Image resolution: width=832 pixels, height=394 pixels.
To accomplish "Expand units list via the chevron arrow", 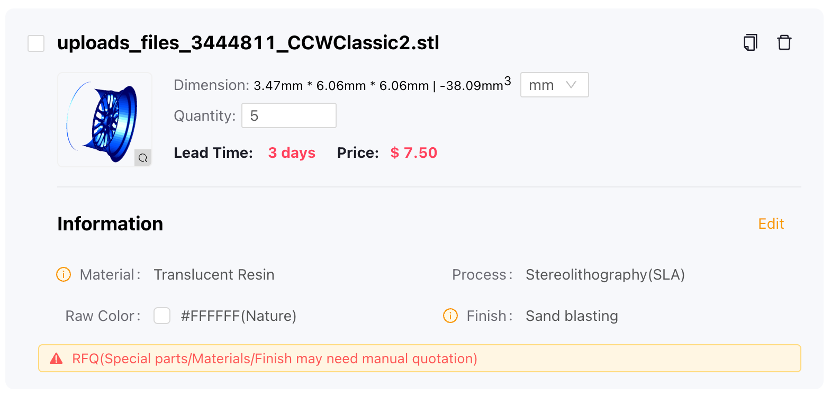I will coord(571,85).
